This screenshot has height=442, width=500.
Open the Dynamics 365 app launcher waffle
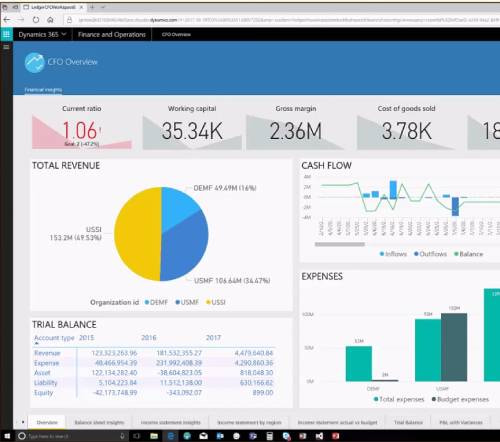pos(6,34)
